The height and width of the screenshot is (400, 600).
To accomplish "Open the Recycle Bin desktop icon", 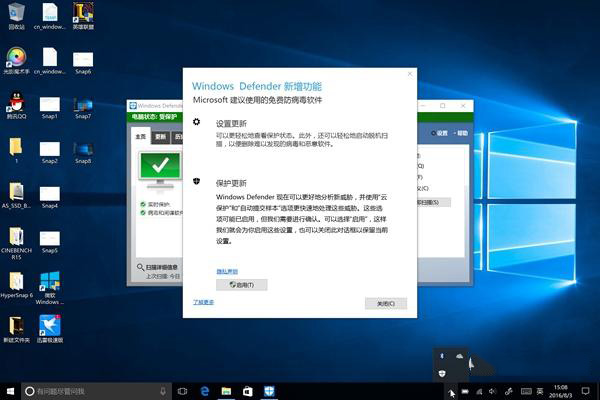I will coord(16,15).
